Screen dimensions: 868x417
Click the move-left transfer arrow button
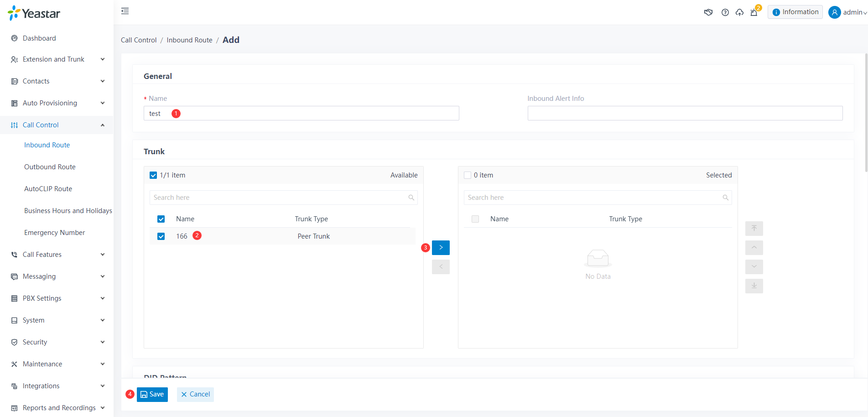441,266
